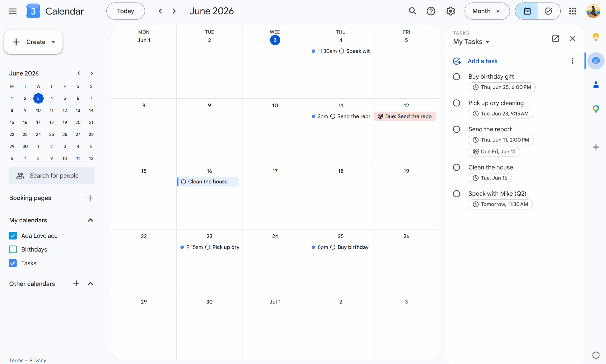Image resolution: width=606 pixels, height=364 pixels.
Task: Click the Calendar logo icon
Action: pyautogui.click(x=33, y=11)
